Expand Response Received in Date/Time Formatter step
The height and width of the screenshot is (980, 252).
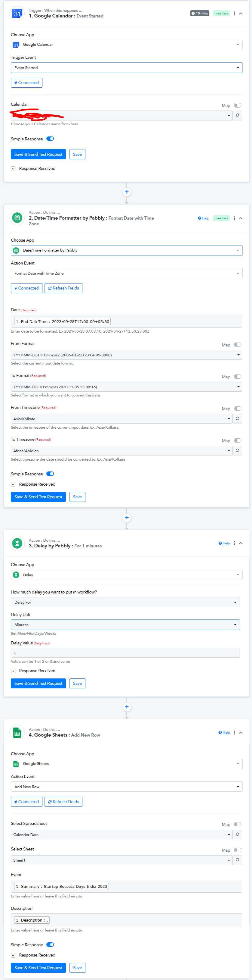(13, 484)
